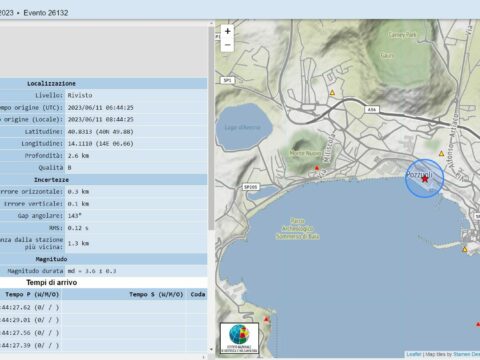Click vertical error value 0.1 km
This screenshot has height=360, width=480.
[x=78, y=204]
